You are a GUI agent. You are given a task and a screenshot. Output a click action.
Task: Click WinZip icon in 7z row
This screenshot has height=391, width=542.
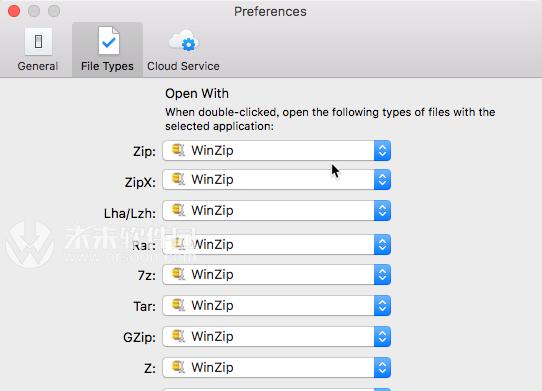tap(179, 274)
